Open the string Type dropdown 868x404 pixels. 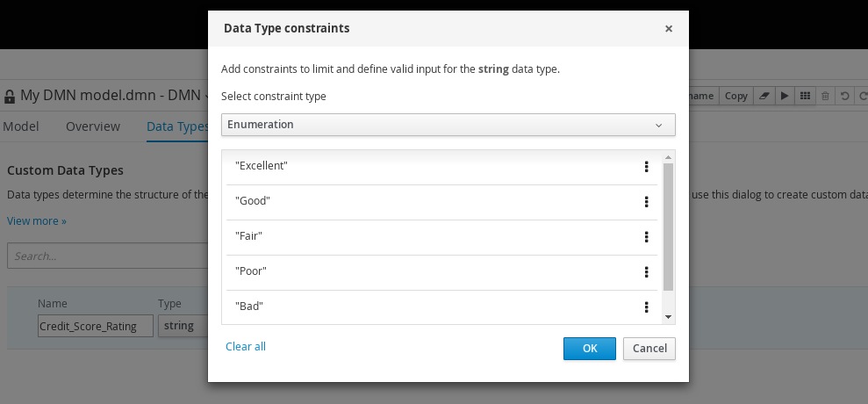pyautogui.click(x=183, y=326)
